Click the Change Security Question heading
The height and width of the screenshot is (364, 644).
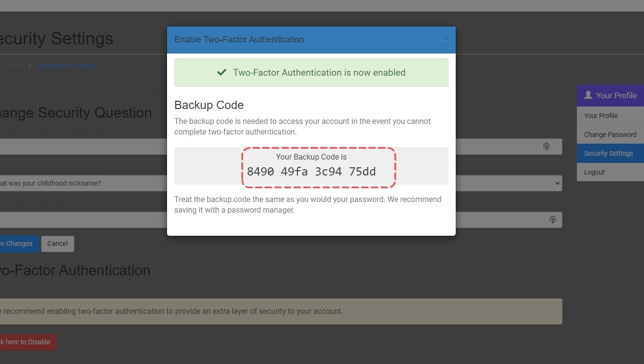coord(76,112)
